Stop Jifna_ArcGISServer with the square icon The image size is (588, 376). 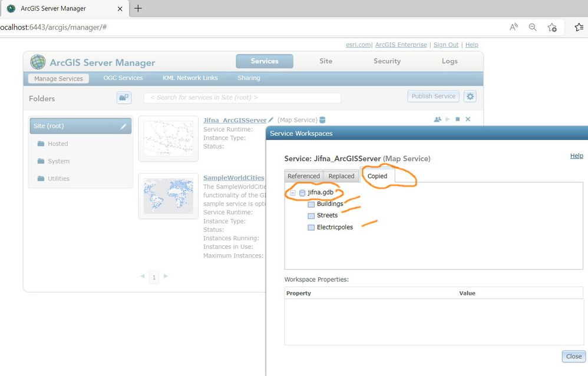click(458, 119)
